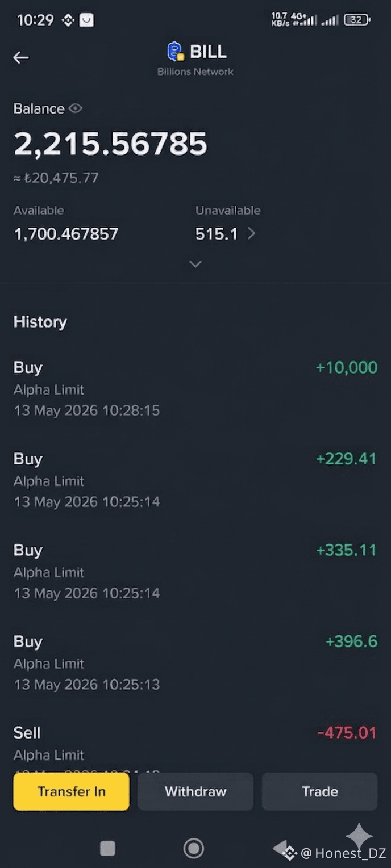The image size is (391, 868).
Task: Tap the Binance notification icon in status bar
Action: coord(68,20)
